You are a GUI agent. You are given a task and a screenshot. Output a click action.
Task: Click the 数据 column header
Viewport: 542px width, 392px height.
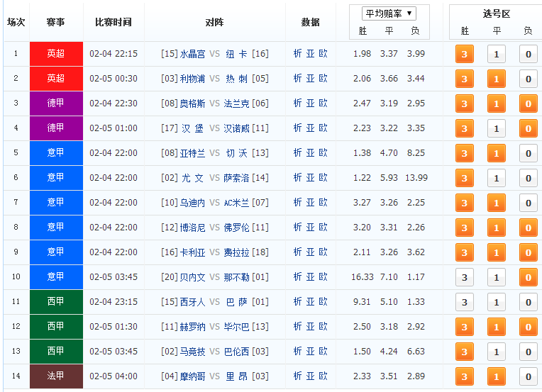pos(310,22)
